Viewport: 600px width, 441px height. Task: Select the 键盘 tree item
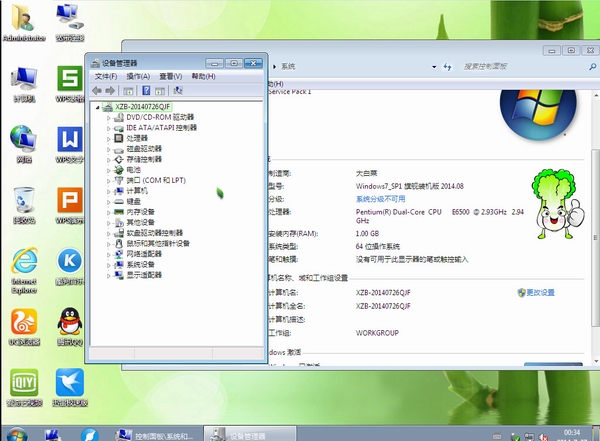[x=134, y=201]
